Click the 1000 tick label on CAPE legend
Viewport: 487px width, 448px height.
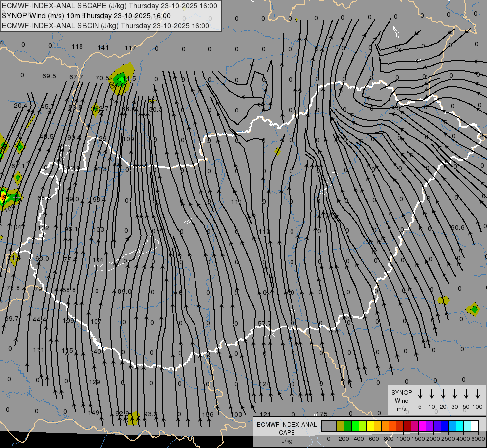(x=403, y=439)
